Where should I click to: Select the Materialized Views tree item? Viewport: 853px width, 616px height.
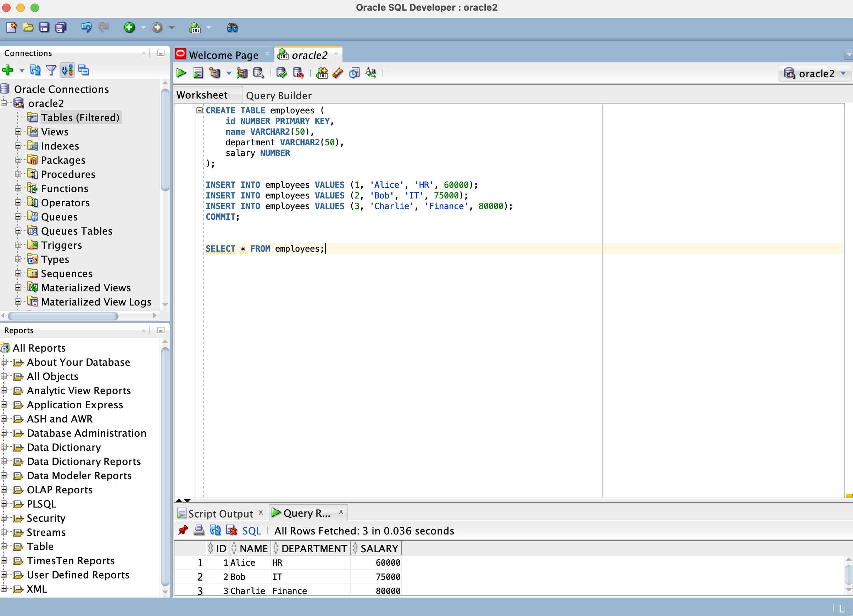(x=86, y=288)
